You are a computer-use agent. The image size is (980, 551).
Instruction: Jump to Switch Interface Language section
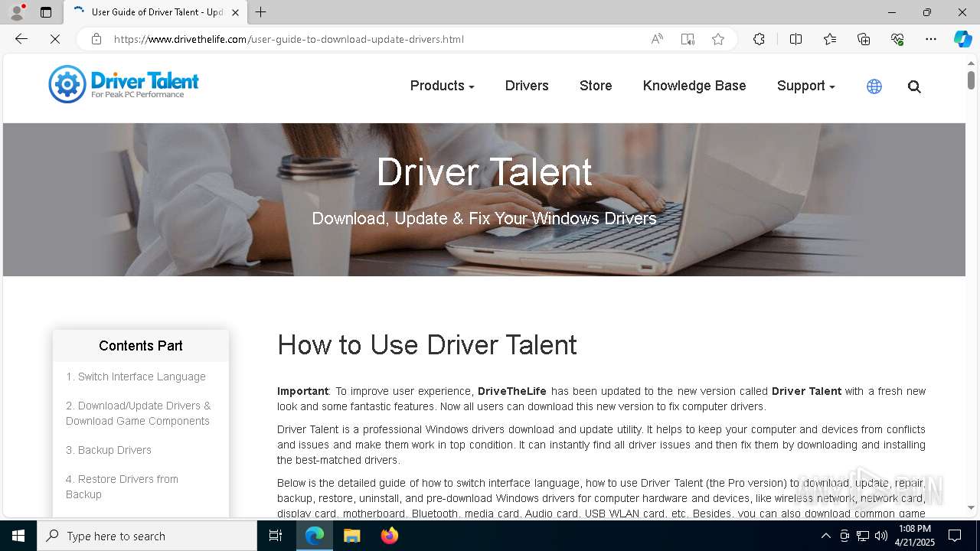(136, 377)
